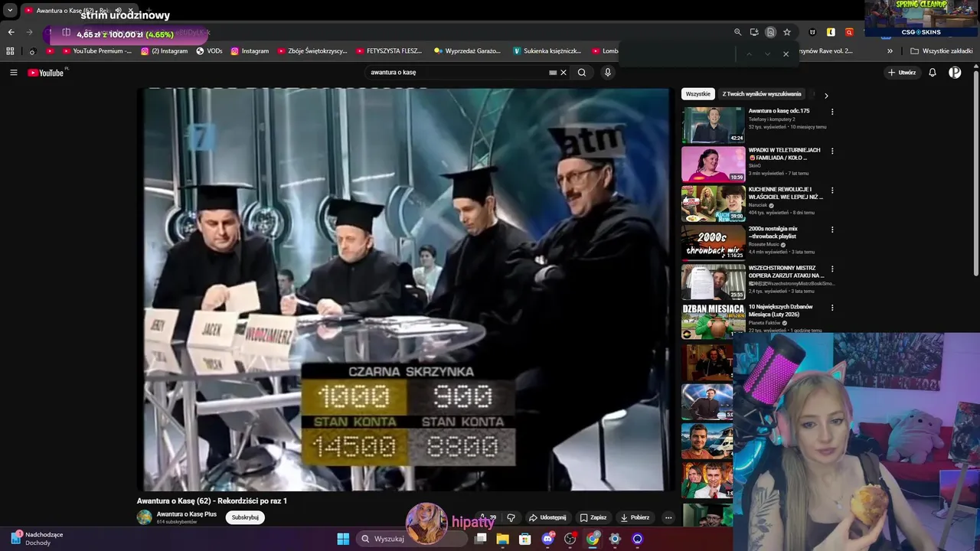This screenshot has width=980, height=551.
Task: Open Windows Start menu
Action: coord(343,539)
